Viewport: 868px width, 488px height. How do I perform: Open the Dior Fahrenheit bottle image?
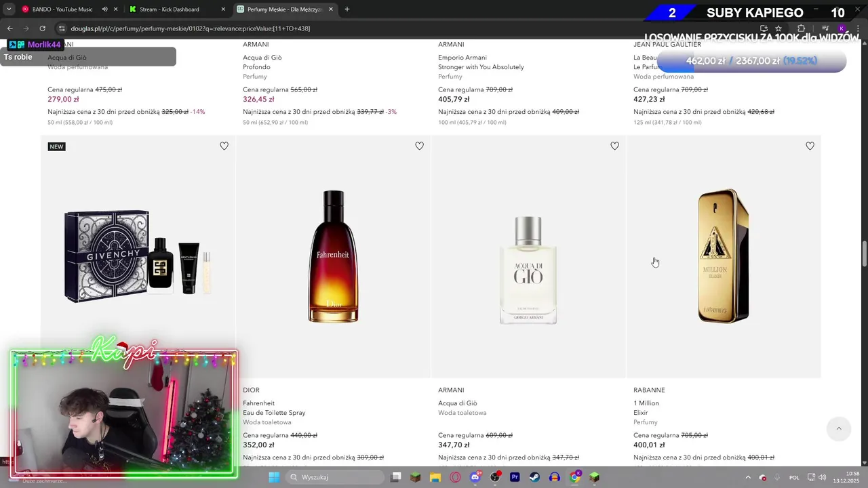(333, 256)
